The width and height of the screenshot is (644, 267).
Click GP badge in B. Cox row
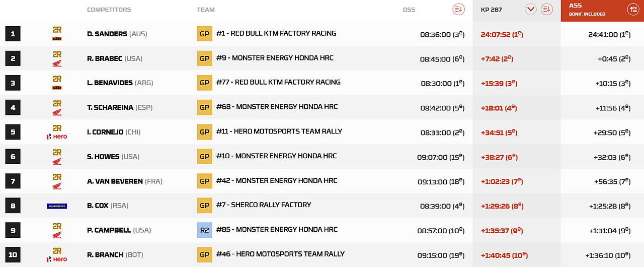pos(204,206)
